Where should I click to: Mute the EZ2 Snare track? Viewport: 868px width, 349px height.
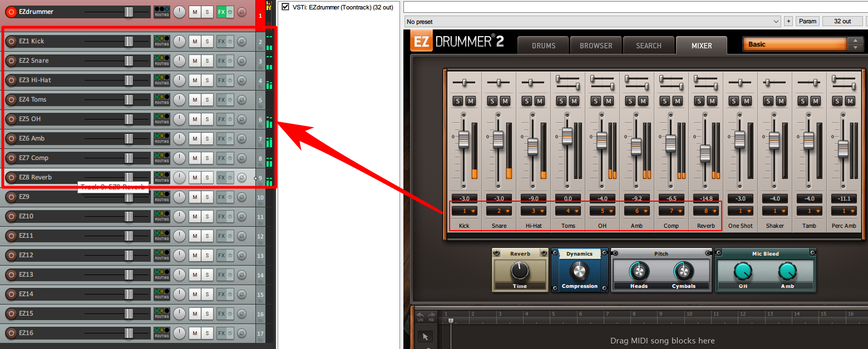coord(195,61)
